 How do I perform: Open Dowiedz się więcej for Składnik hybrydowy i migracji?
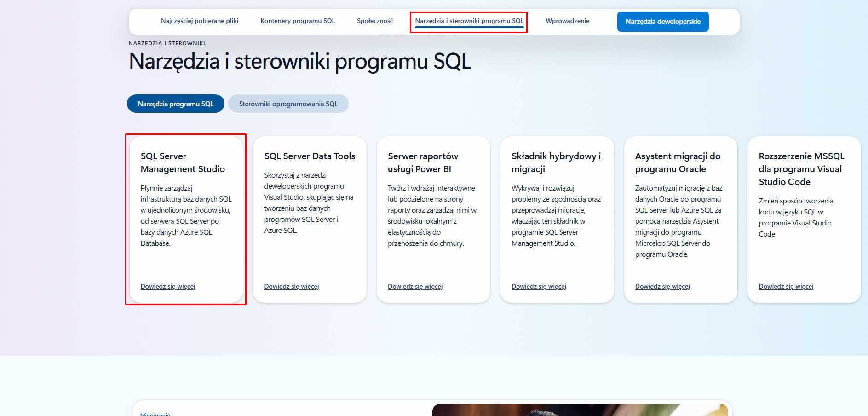click(539, 286)
